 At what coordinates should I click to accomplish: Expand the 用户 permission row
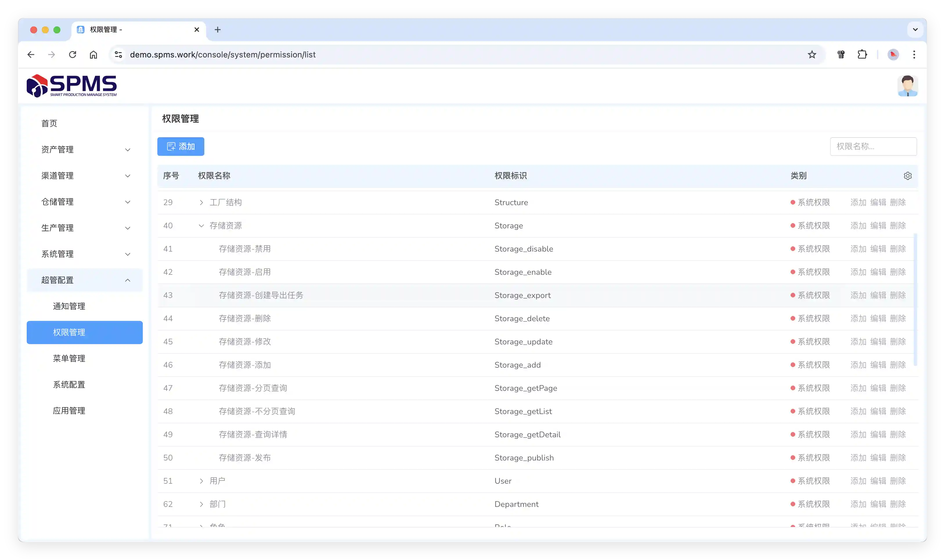point(201,481)
